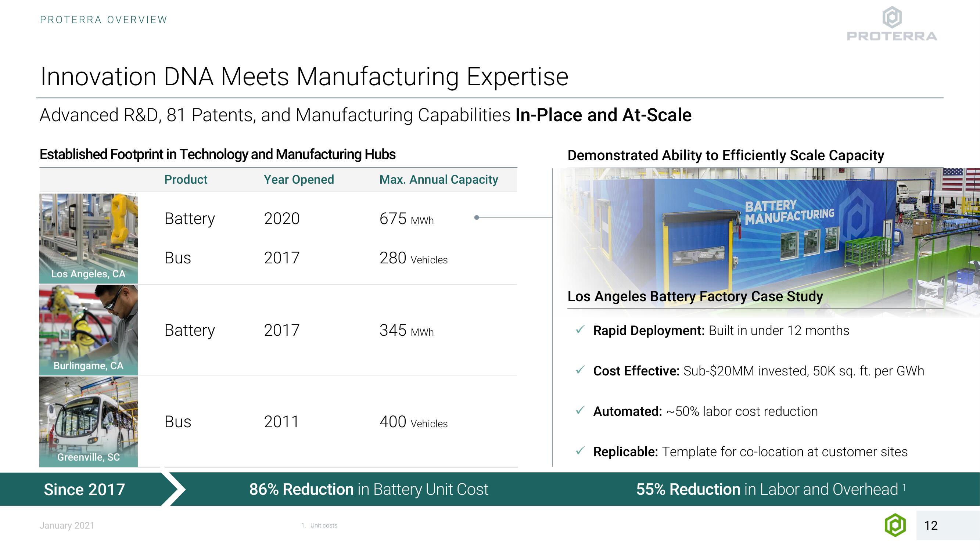The height and width of the screenshot is (551, 980).
Task: Click the PROTERRA OVERVIEW header text
Action: coord(104,20)
